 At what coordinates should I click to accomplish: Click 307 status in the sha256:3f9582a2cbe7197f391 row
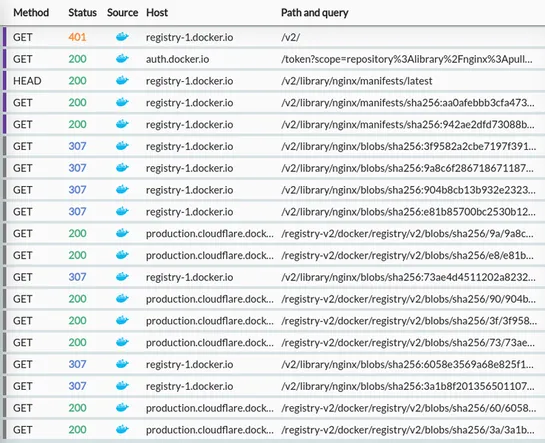pos(77,146)
